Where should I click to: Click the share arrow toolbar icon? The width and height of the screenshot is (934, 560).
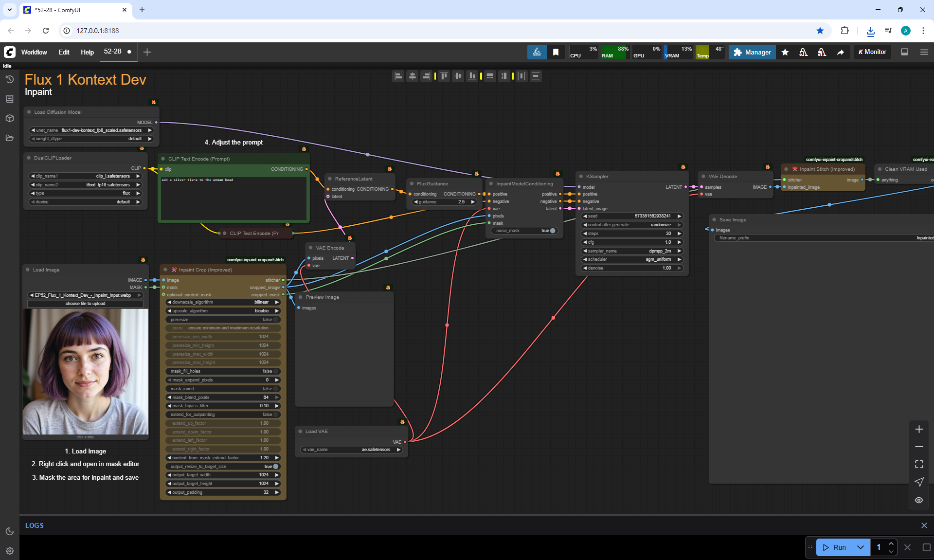[840, 52]
